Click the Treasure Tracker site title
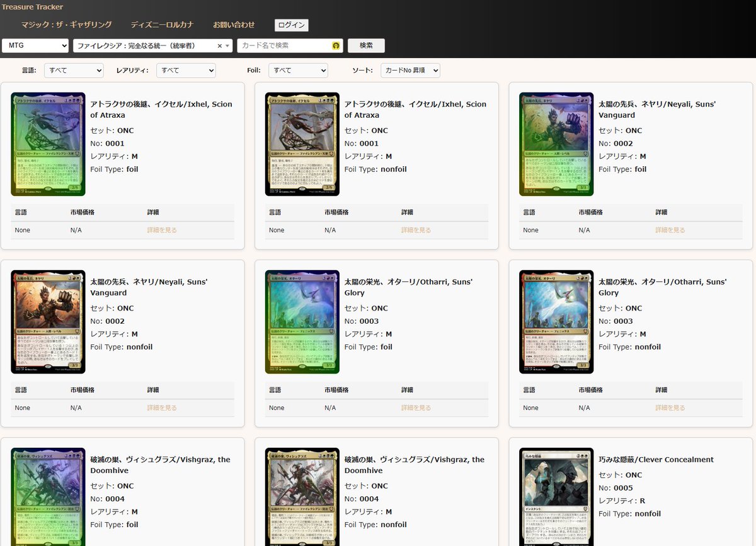The width and height of the screenshot is (756, 546). point(32,7)
